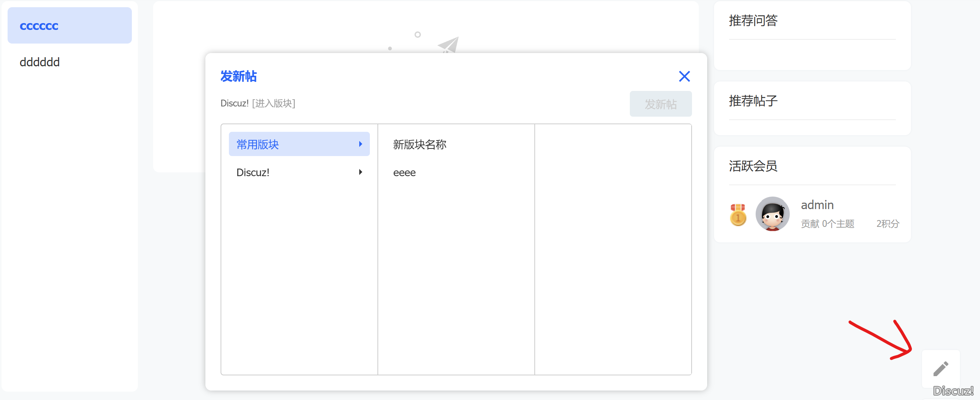Click the 发新帖 submit button
The height and width of the screenshot is (400, 980).
click(x=661, y=104)
